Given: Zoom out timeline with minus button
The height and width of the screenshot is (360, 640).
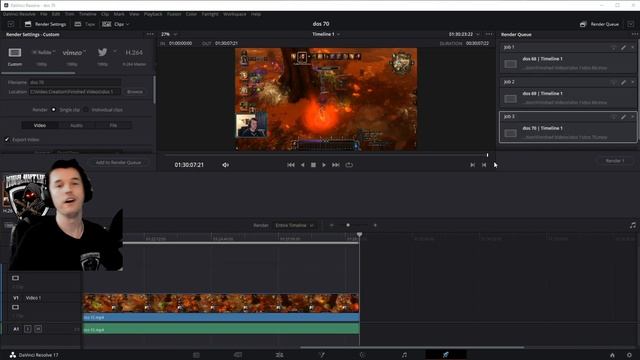Looking at the screenshot, I should (331, 225).
